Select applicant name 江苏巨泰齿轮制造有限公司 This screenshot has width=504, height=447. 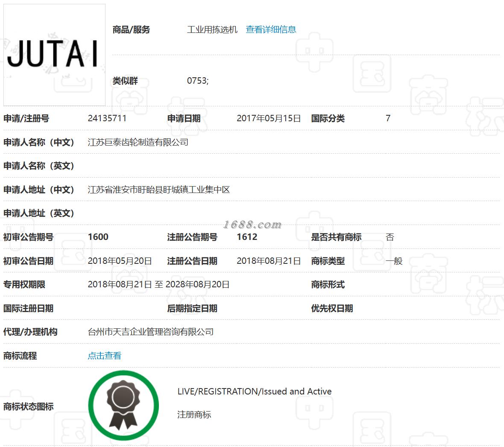point(138,142)
